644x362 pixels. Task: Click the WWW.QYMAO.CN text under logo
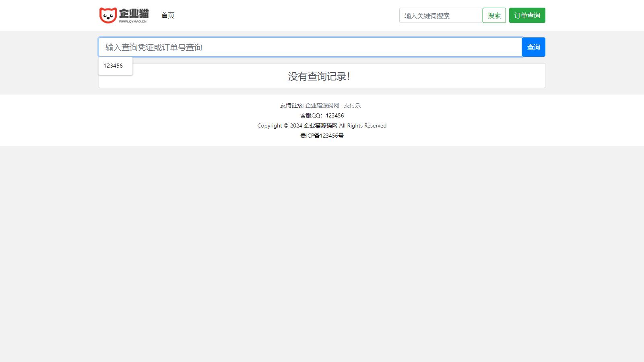pyautogui.click(x=133, y=21)
